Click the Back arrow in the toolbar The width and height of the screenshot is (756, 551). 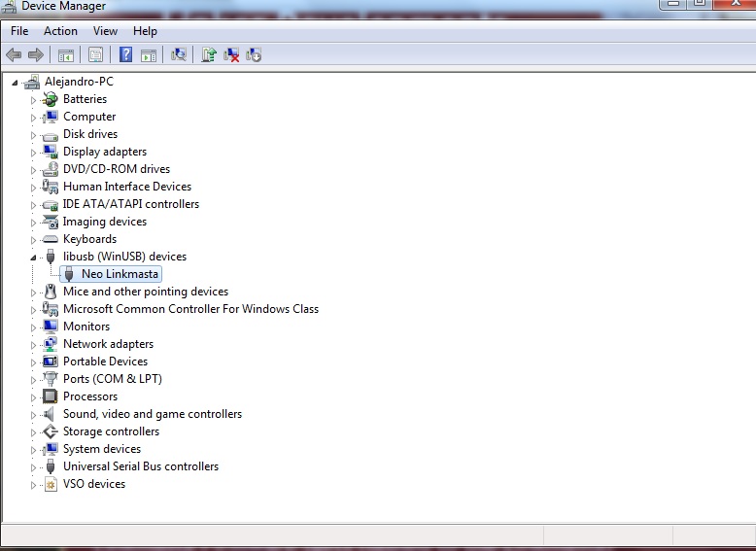[14, 55]
